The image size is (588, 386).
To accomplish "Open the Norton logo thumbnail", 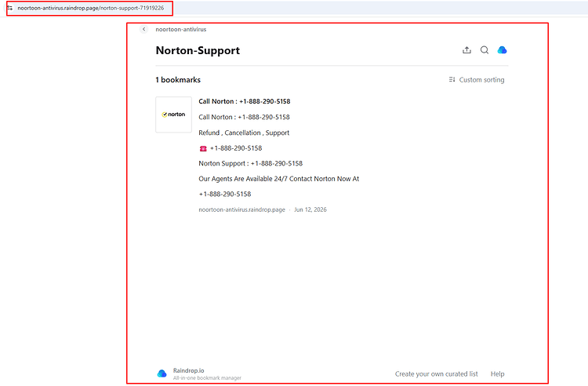I will [173, 115].
